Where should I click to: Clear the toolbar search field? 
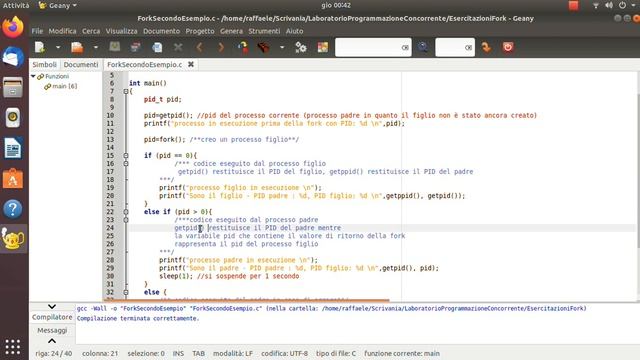click(x=405, y=47)
